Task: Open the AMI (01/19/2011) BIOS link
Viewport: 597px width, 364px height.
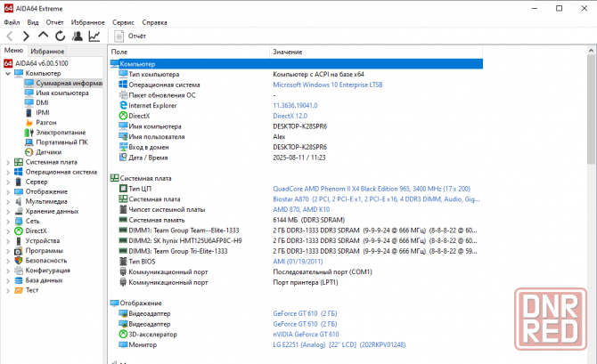Action: click(x=298, y=262)
